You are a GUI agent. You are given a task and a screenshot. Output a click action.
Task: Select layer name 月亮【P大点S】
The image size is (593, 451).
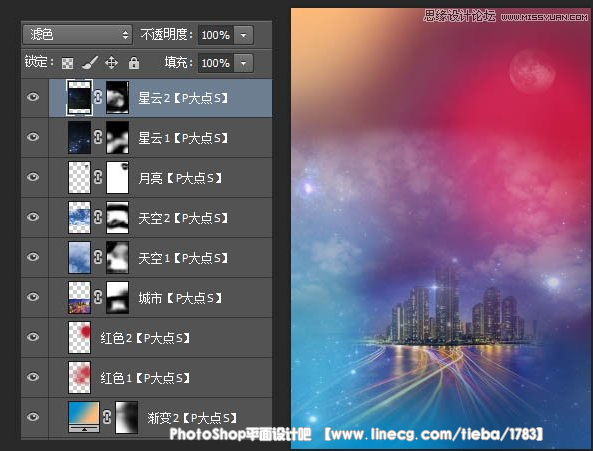[x=180, y=178]
